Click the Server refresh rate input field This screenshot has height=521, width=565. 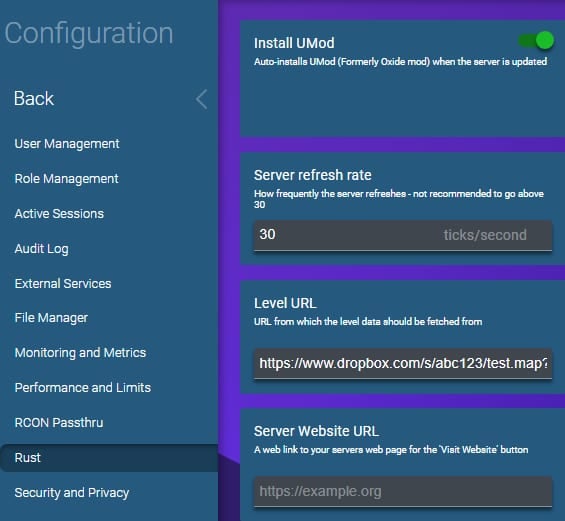point(403,236)
